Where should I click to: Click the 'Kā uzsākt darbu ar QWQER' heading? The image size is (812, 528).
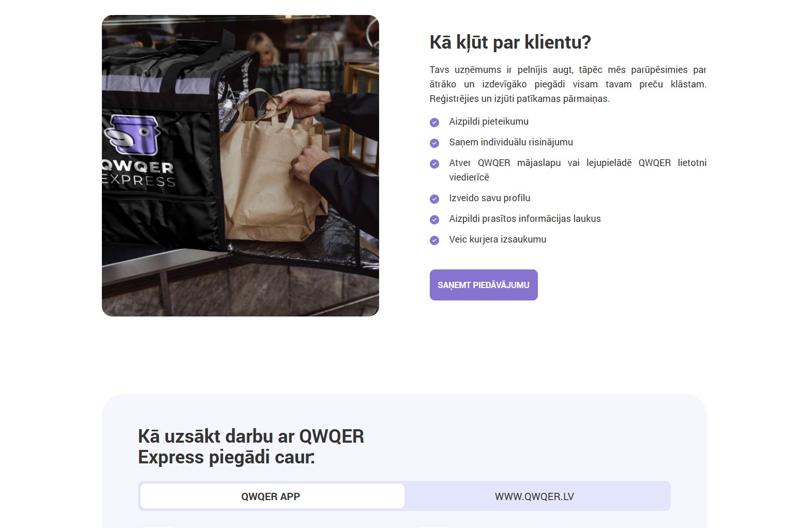click(251, 446)
